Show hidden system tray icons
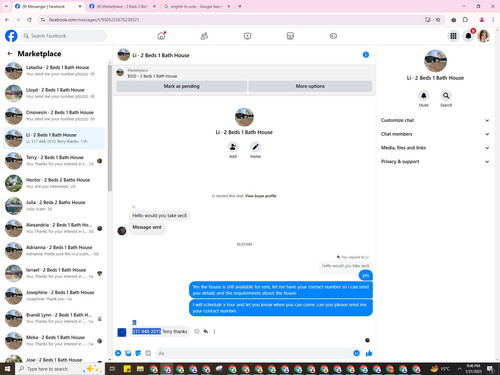 [459, 369]
